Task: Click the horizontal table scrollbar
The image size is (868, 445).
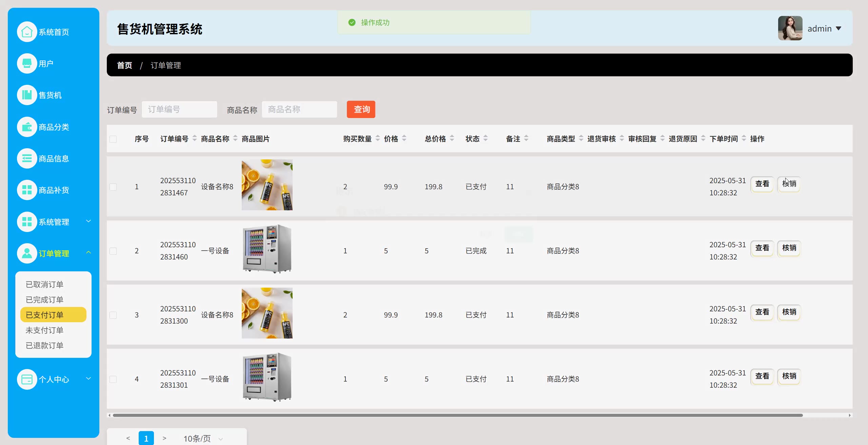Action: coord(458,415)
